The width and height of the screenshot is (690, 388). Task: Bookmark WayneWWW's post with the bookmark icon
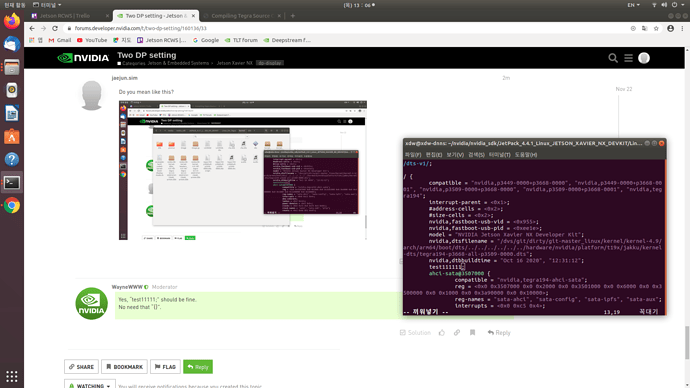point(472,333)
